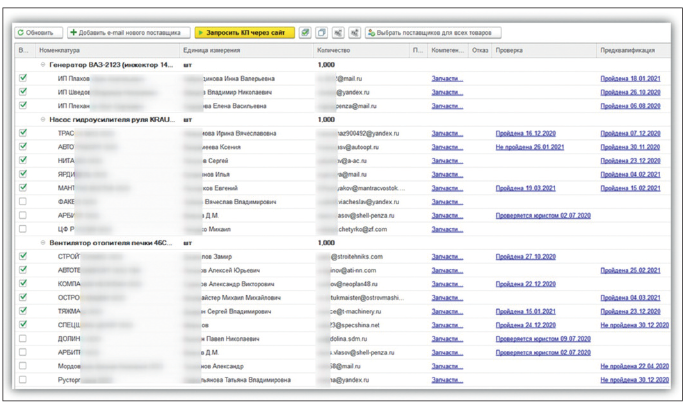The width and height of the screenshot is (686, 405).
Task: Click the Количество column header
Action: pyautogui.click(x=361, y=50)
